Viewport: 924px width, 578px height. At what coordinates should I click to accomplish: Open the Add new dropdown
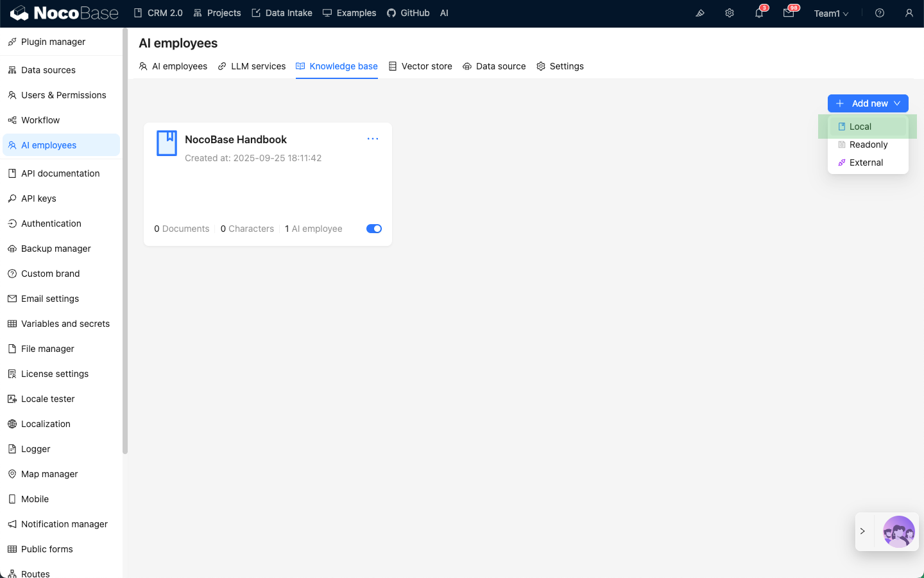[868, 103]
